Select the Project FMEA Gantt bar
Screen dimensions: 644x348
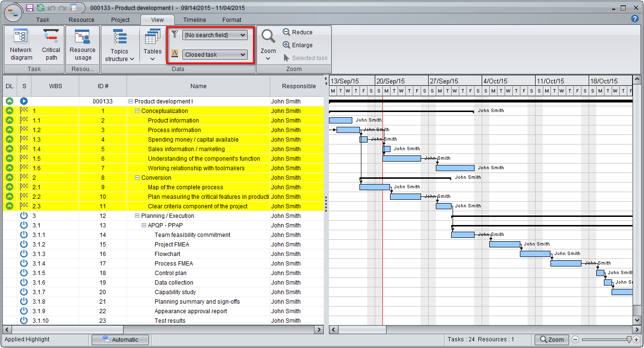coord(505,244)
